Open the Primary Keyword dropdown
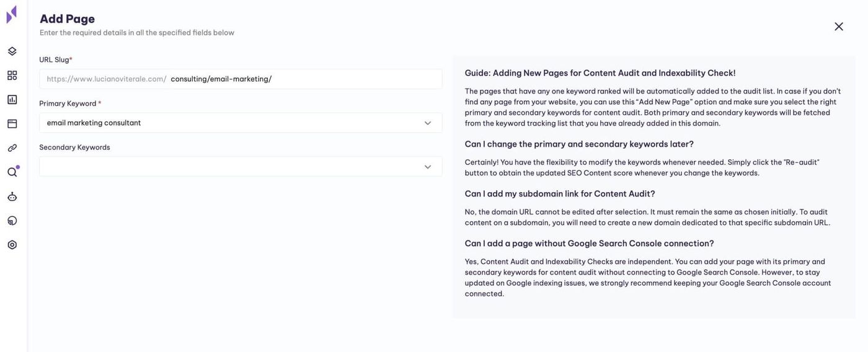The image size is (868, 352). [x=241, y=123]
